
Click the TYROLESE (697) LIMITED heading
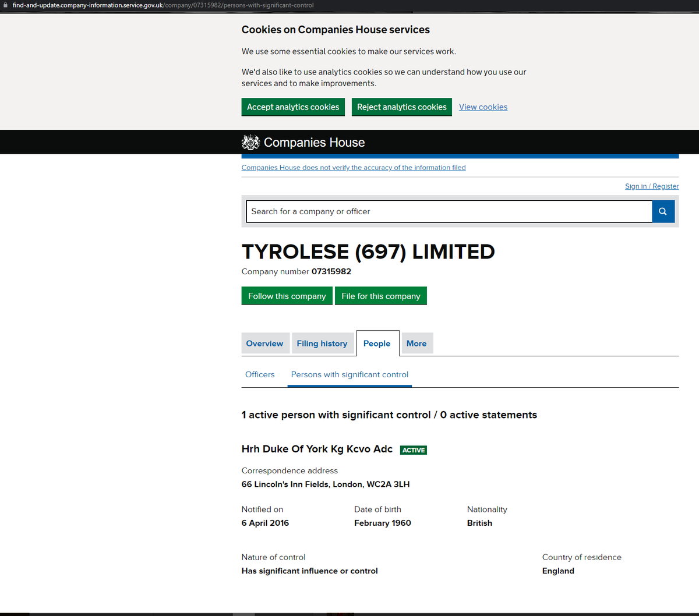(368, 252)
